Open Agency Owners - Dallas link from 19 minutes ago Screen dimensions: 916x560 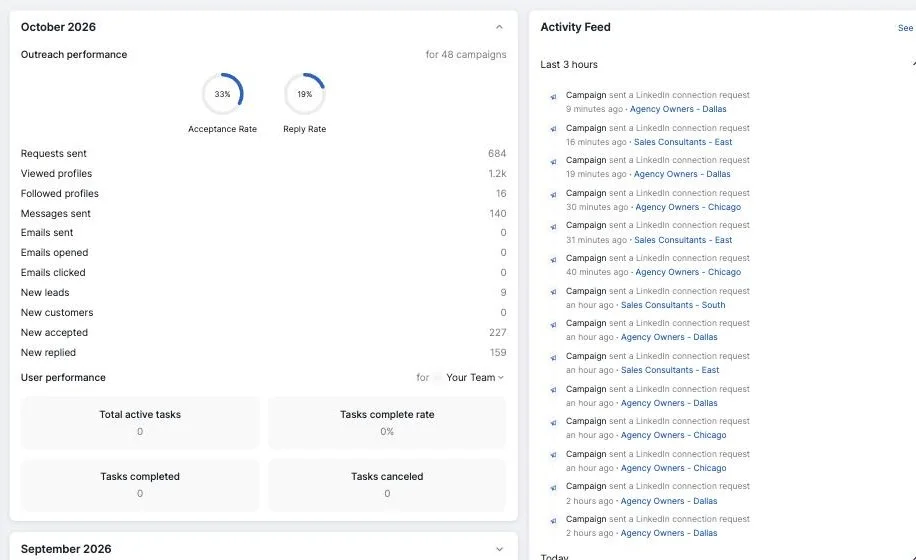[x=682, y=174]
